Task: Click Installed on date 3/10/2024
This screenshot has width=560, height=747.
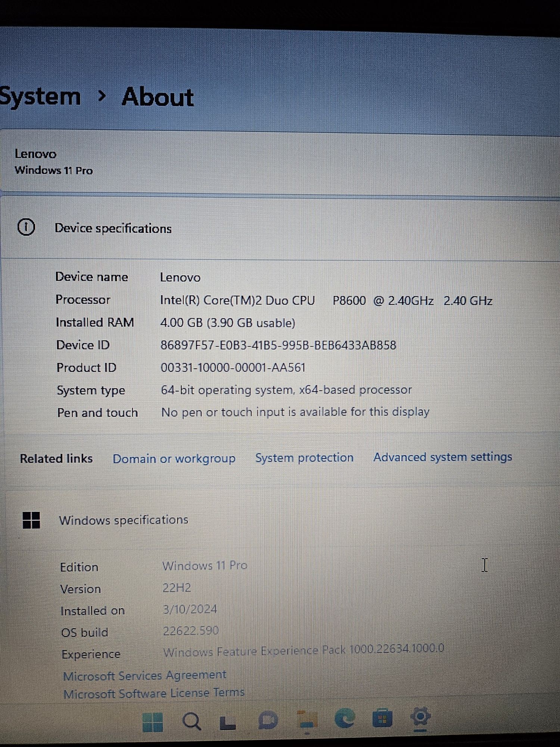Action: click(x=190, y=609)
